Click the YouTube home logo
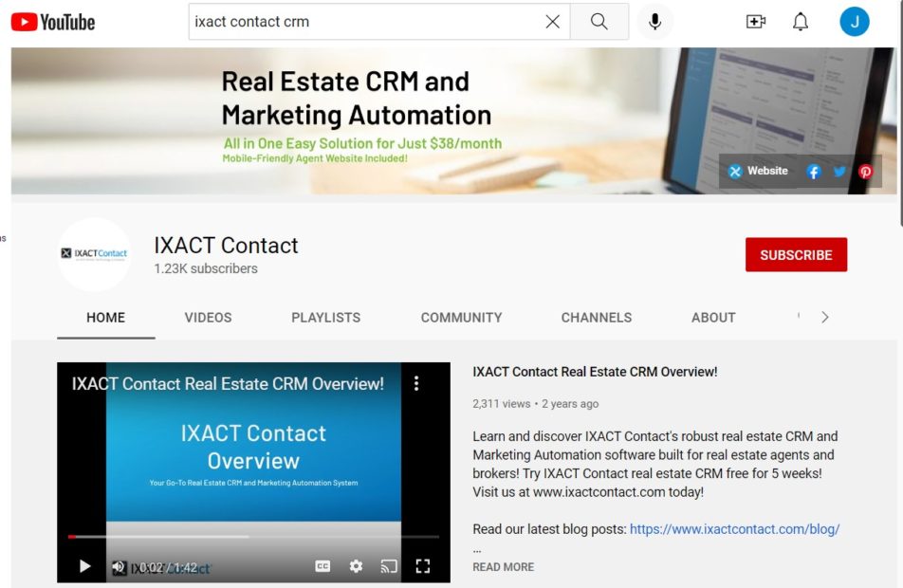 pyautogui.click(x=53, y=21)
